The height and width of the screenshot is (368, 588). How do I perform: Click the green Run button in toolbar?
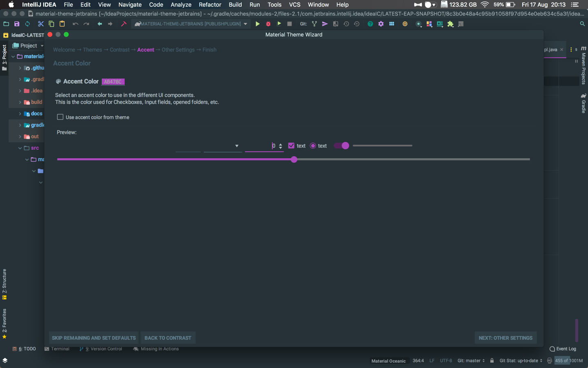click(258, 24)
